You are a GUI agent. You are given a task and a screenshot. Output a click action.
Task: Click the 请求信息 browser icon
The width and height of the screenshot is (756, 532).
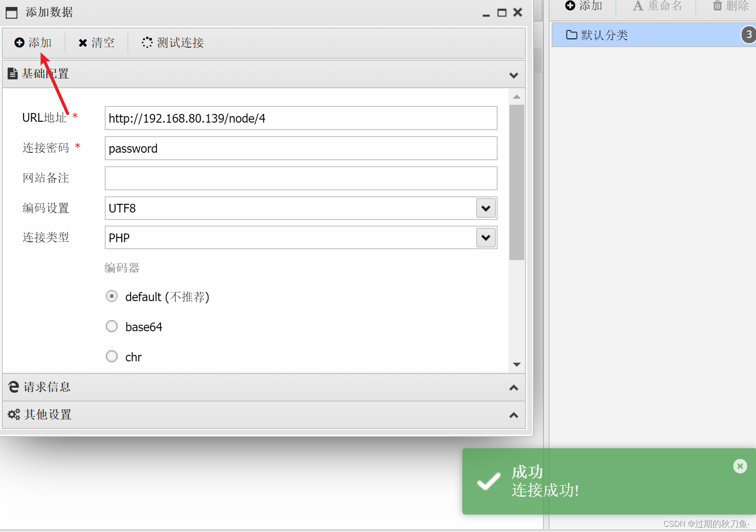click(14, 387)
